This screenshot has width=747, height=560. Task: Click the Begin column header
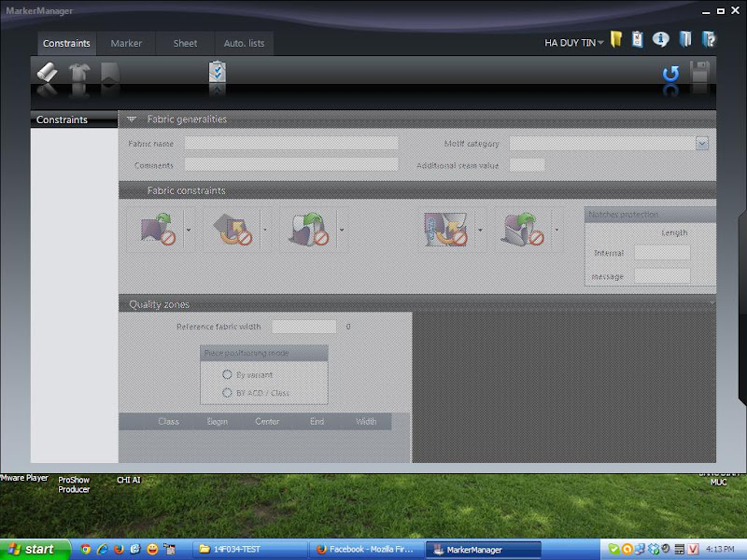218,422
